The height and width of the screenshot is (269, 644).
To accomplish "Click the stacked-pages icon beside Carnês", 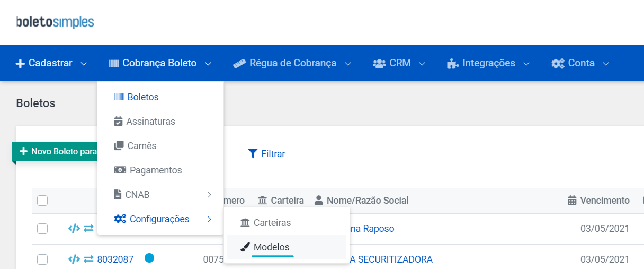I will pyautogui.click(x=119, y=145).
